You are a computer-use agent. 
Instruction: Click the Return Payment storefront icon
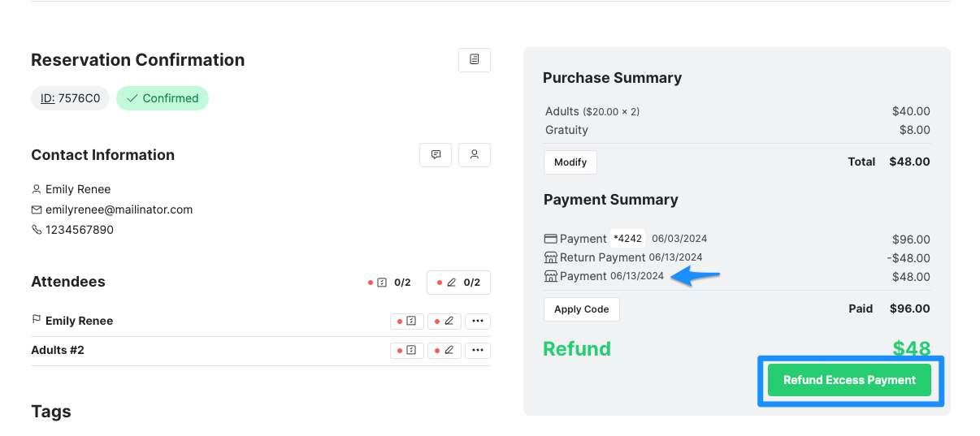click(551, 257)
